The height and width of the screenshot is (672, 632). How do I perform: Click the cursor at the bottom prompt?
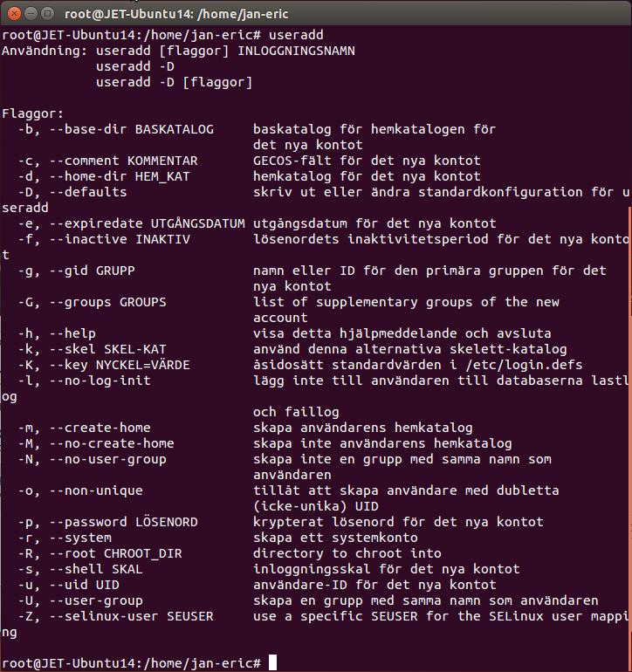click(272, 662)
